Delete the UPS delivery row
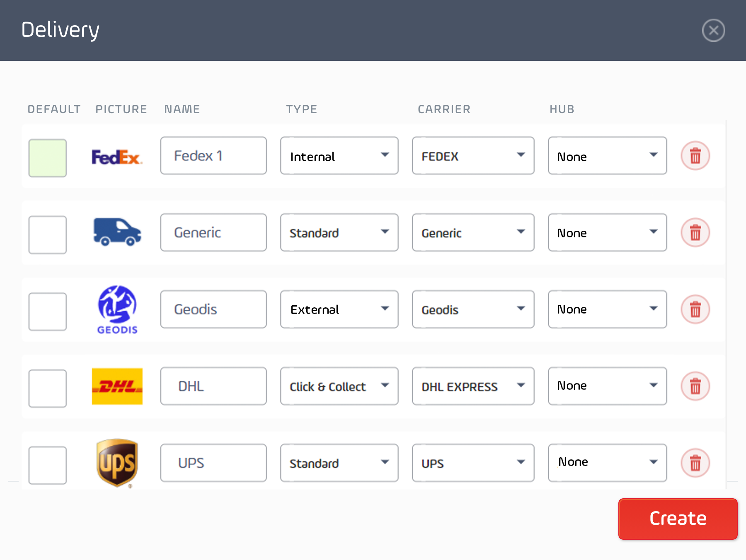 695,463
